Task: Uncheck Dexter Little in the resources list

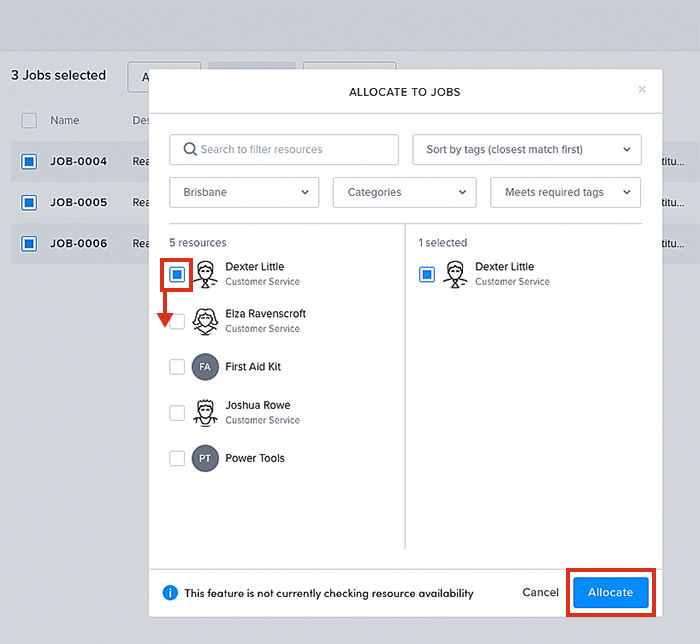Action: (x=177, y=274)
